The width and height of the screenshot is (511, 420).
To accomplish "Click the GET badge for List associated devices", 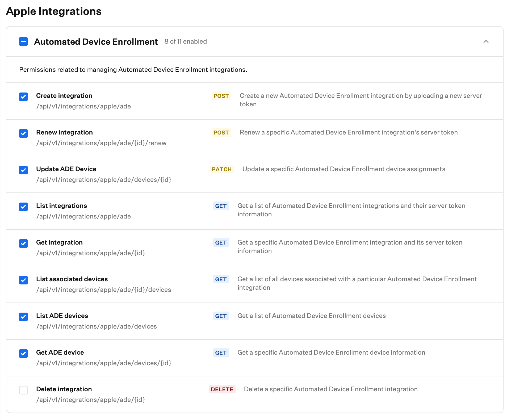I will click(221, 279).
